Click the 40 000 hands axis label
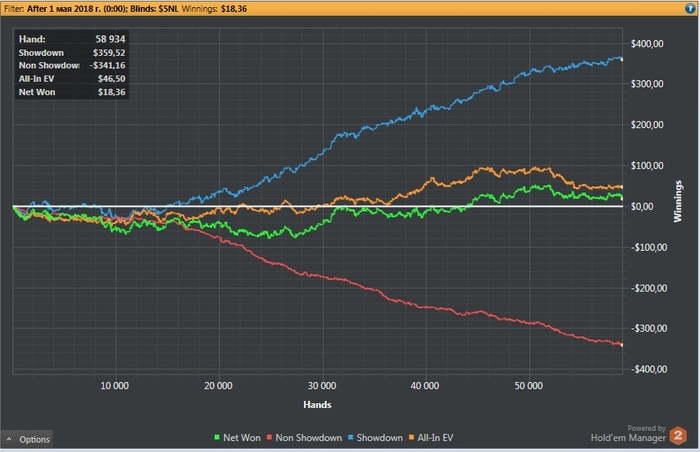The height and width of the screenshot is (452, 700). click(x=425, y=386)
